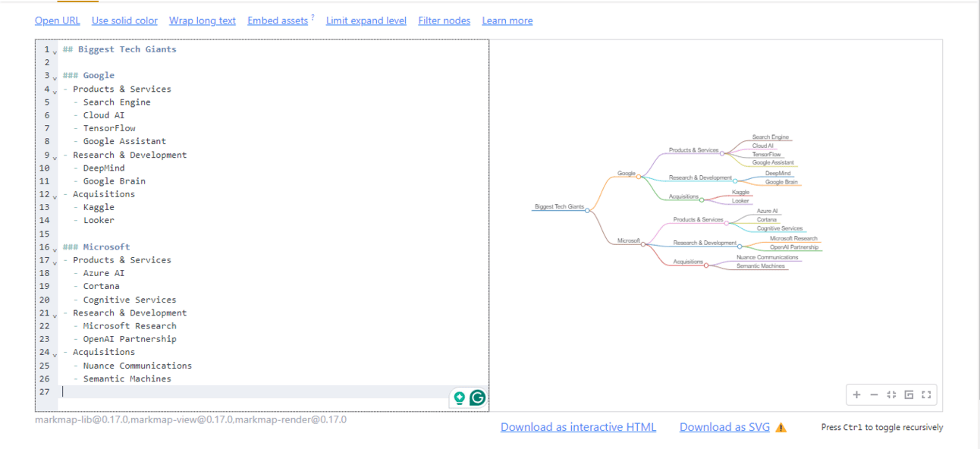Toggle Google's Acquisitions node circle

(702, 200)
